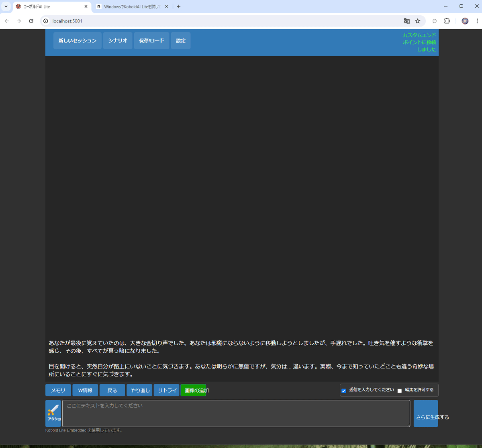The height and width of the screenshot is (448, 482).
Task: Click the localhost:5001 address bar
Action: (225, 21)
